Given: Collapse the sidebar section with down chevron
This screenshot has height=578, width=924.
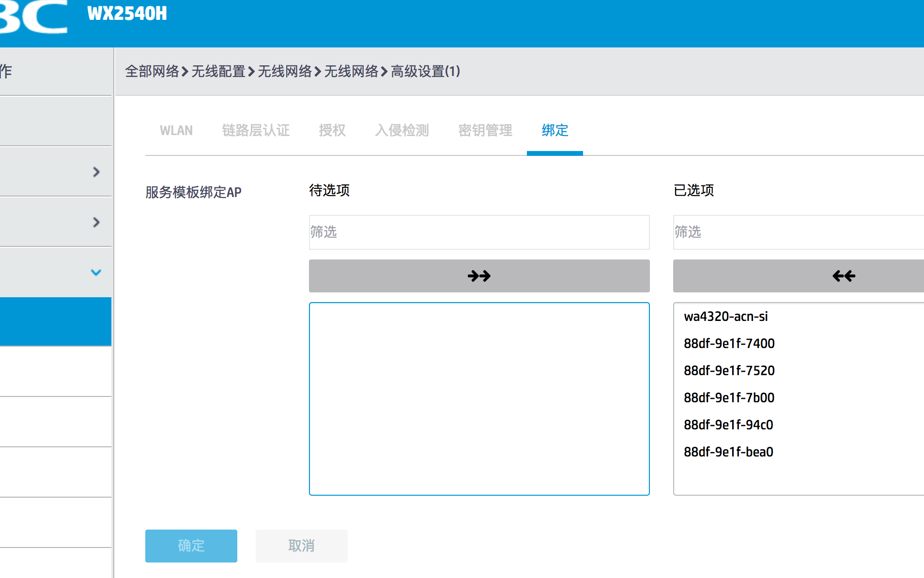Looking at the screenshot, I should tap(96, 273).
